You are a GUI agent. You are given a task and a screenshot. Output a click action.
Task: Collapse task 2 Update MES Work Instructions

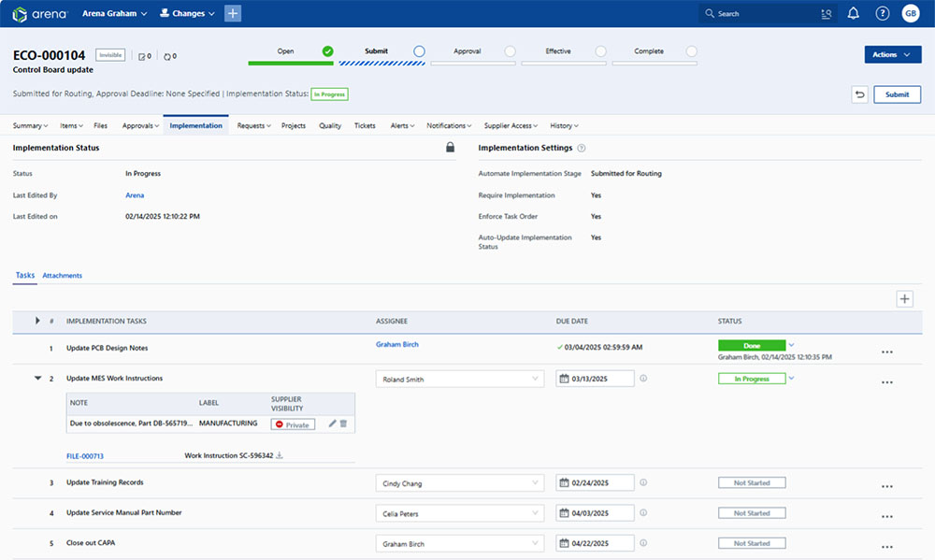(38, 379)
